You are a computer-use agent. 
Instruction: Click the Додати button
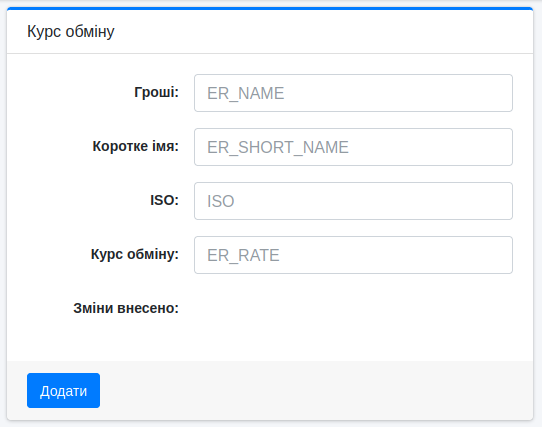pos(63,390)
